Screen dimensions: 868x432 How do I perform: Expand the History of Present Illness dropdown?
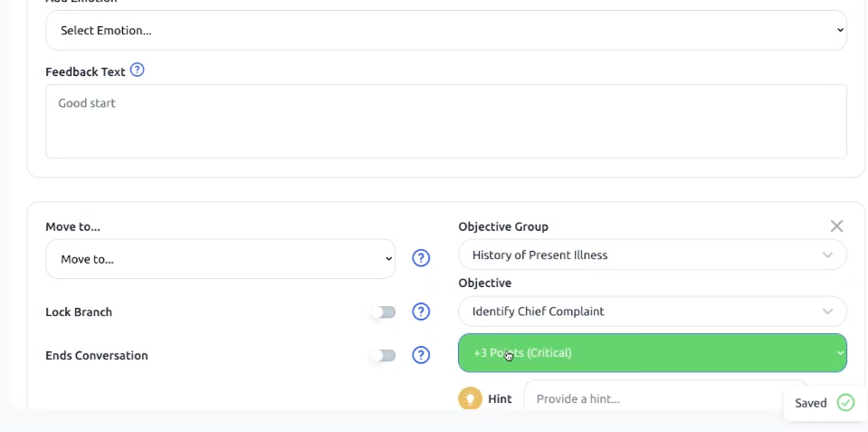[652, 255]
